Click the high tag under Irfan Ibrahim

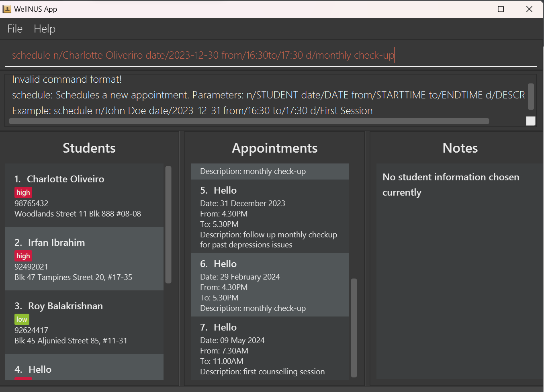click(23, 256)
